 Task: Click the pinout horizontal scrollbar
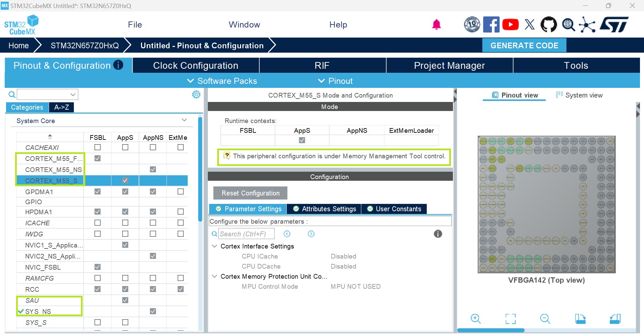pos(491,330)
